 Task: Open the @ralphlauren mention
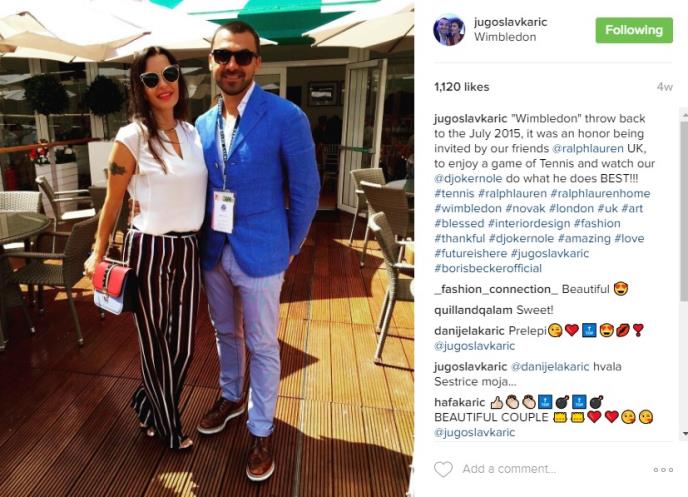588,148
